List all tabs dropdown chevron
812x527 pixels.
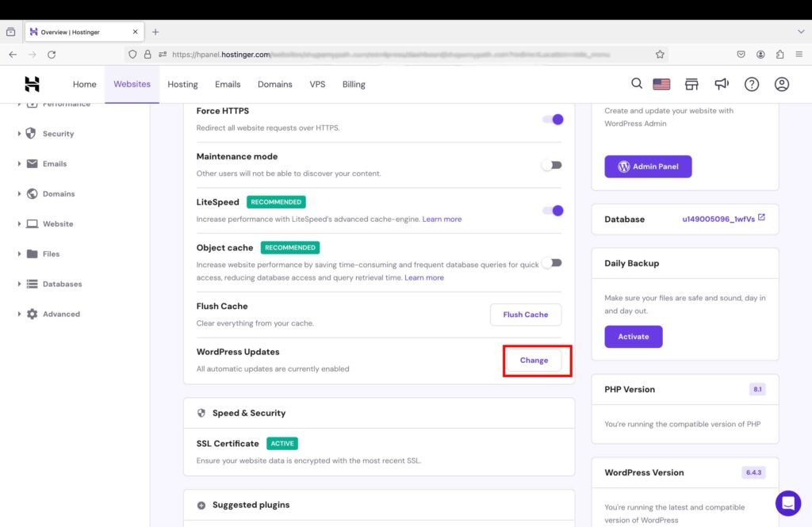tap(801, 32)
